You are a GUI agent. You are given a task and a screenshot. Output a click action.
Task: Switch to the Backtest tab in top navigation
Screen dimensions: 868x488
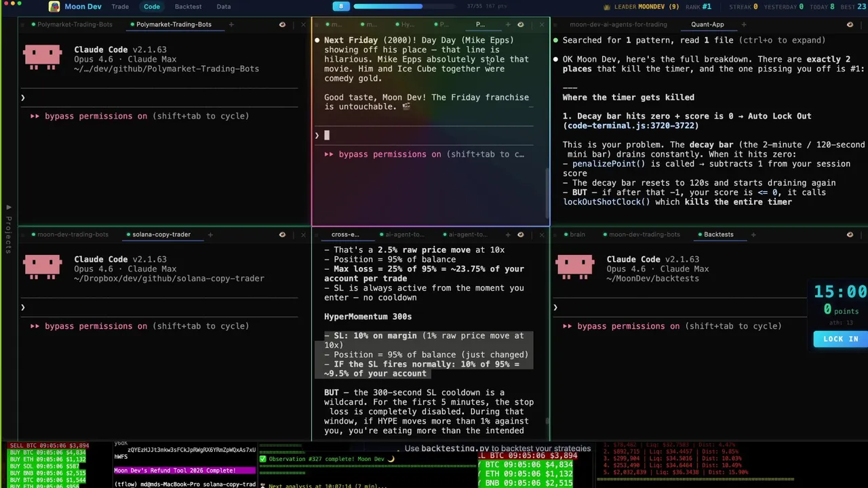coord(188,6)
